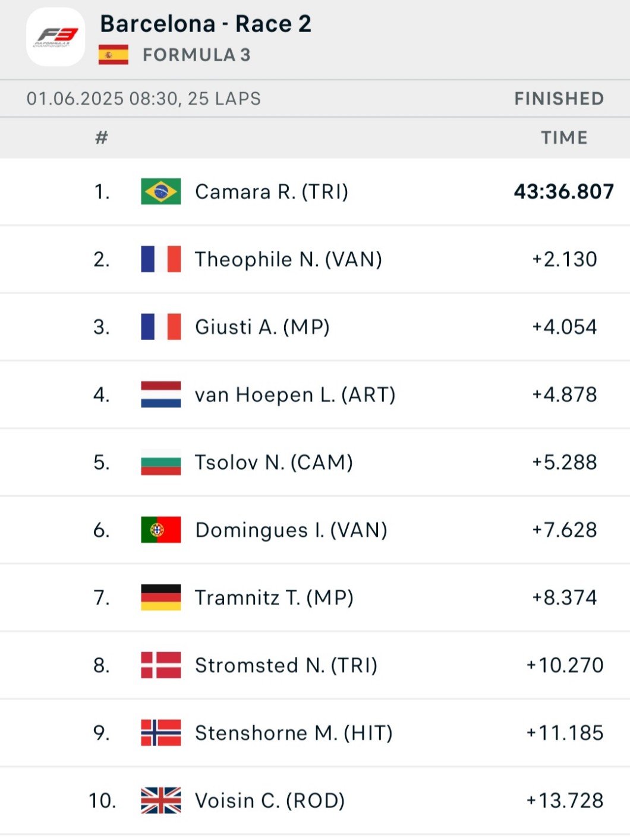Tap the Barcelona - Race 2 title
The height and width of the screenshot is (840, 630).
click(x=206, y=24)
